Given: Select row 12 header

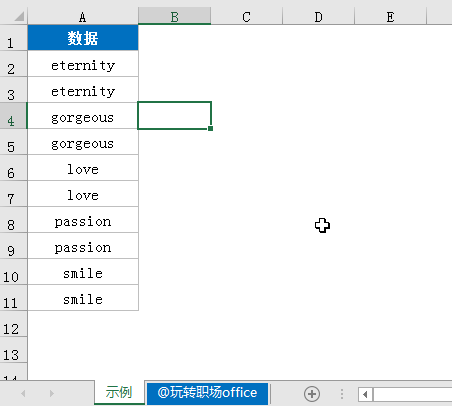Looking at the screenshot, I should 13,324.
